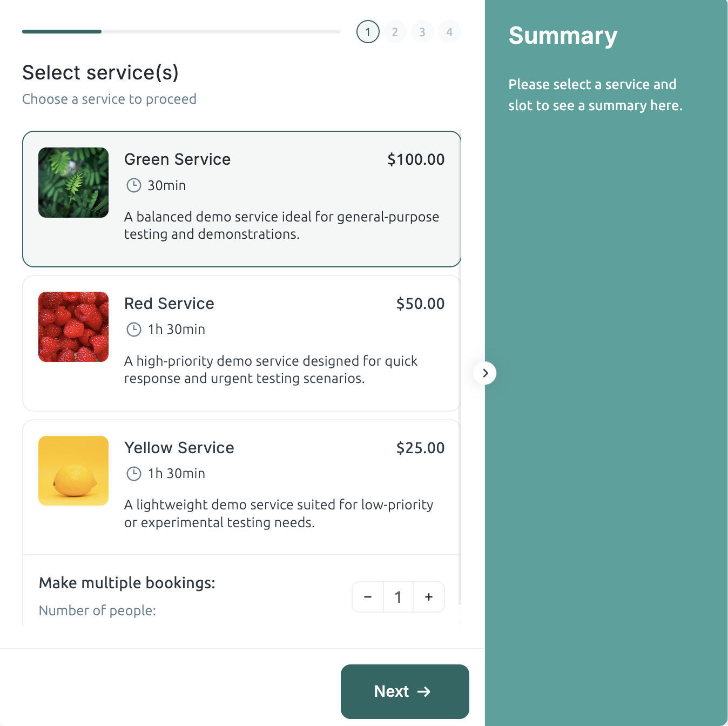Image resolution: width=728 pixels, height=726 pixels.
Task: Click the number of people count field
Action: coord(398,597)
